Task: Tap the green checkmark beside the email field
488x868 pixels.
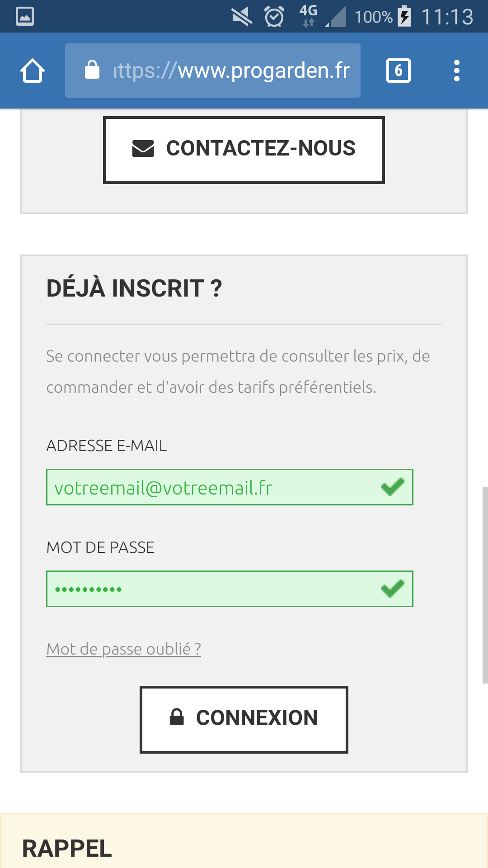Action: [392, 487]
